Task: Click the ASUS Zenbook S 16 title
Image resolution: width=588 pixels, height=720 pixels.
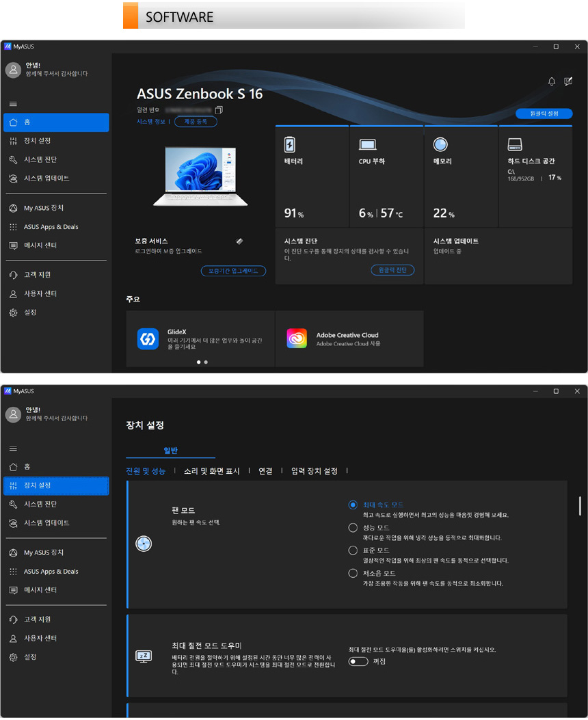Action: [200, 94]
